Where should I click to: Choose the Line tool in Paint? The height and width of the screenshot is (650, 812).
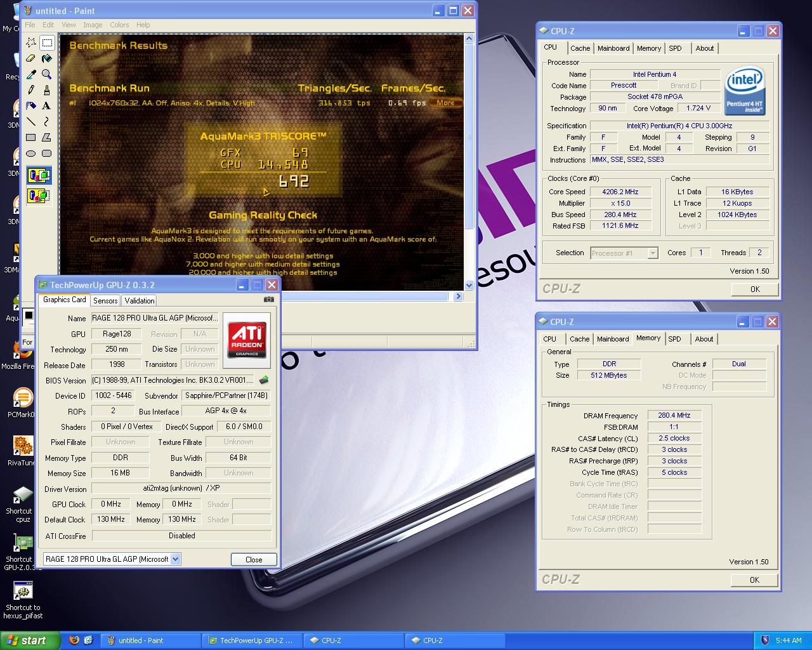tap(31, 122)
